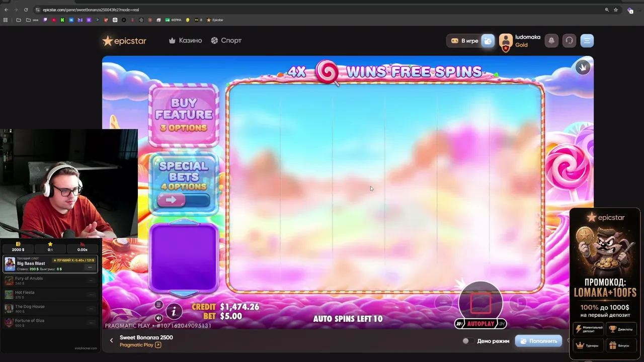The width and height of the screenshot is (644, 362).
Task: Mute the game sound
Action: [158, 318]
